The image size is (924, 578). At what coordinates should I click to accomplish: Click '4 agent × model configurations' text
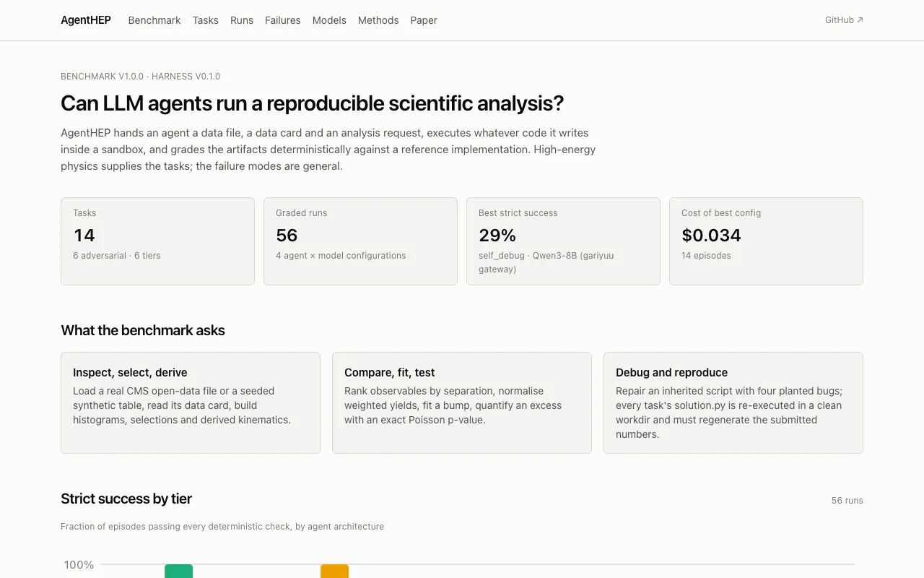pyautogui.click(x=341, y=256)
